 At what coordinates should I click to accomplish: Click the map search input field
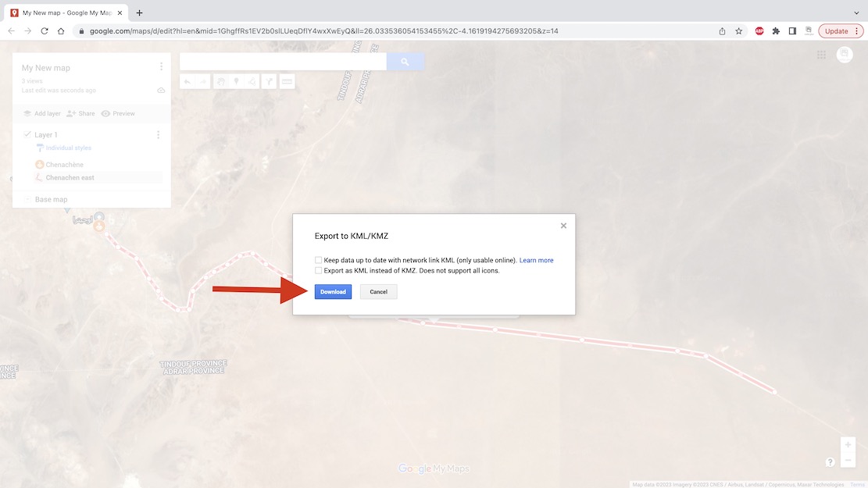coord(283,62)
